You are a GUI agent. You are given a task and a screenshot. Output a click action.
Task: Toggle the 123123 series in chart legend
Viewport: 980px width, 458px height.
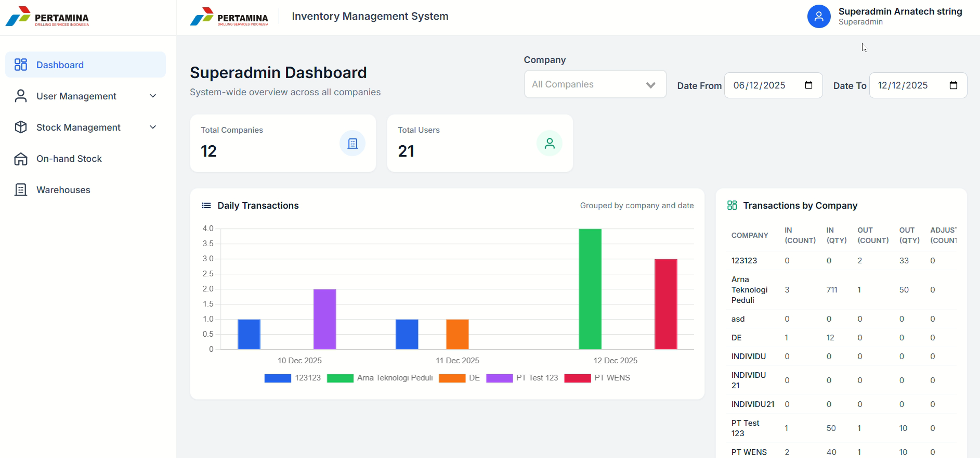293,378
